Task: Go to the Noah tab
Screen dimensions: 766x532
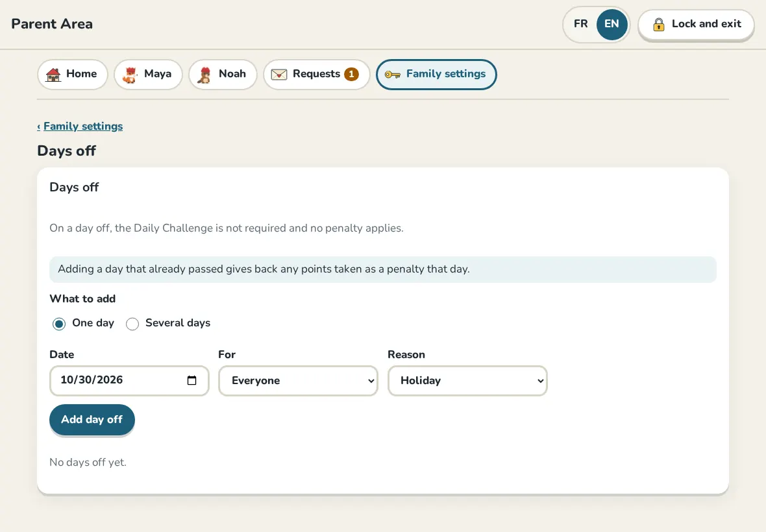Action: pos(223,75)
